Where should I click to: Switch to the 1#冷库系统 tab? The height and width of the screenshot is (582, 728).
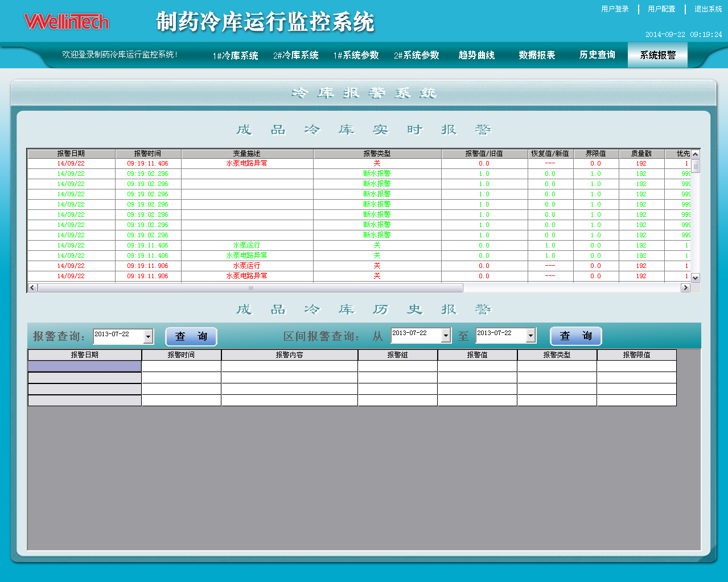coord(235,55)
